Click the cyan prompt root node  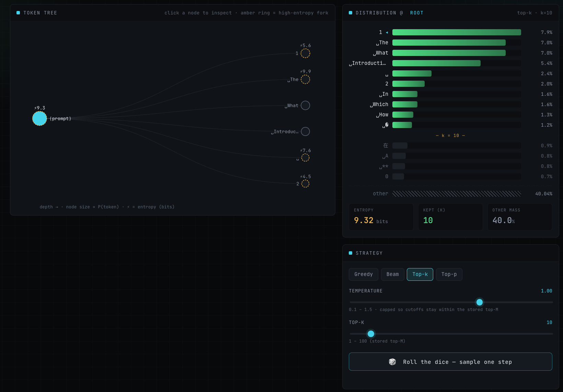point(39,118)
